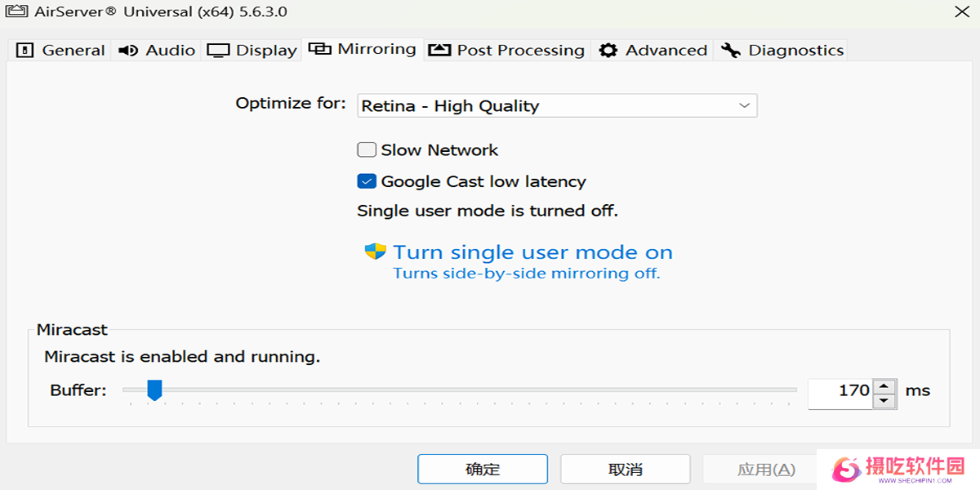Open the Post Processing tab

tap(506, 51)
